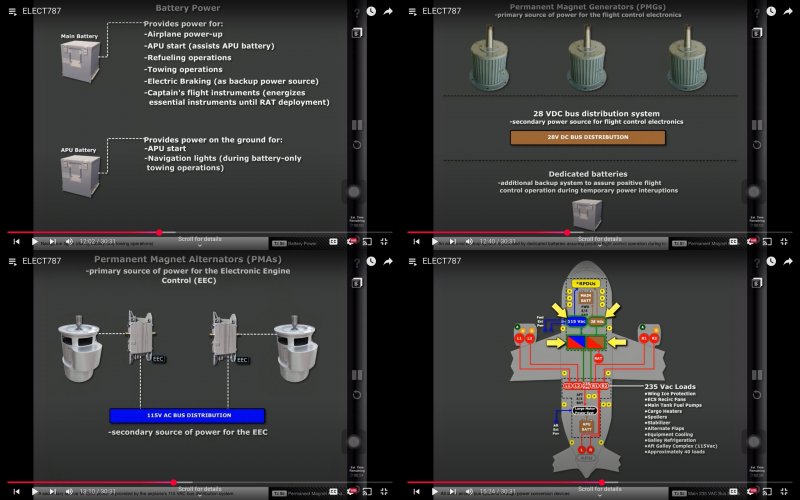This screenshot has height=500, width=800.
Task: Expand 'Scroll for details' in bottom-left PMA video
Action: pyautogui.click(x=200, y=489)
